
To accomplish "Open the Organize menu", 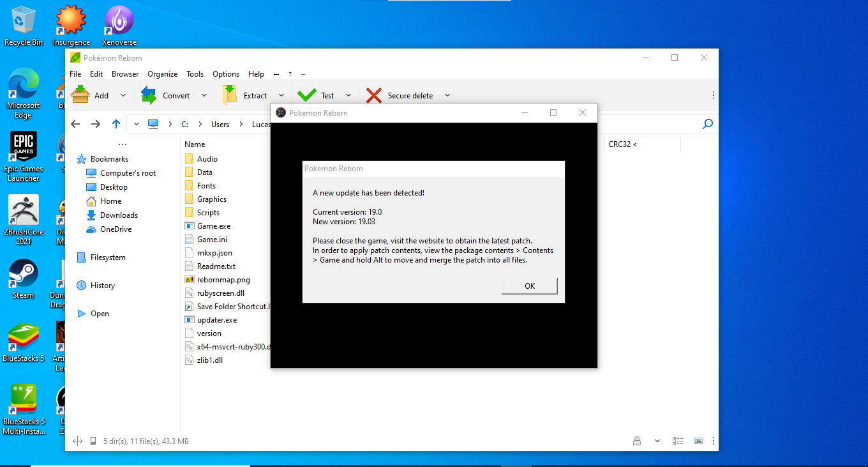I will click(163, 74).
